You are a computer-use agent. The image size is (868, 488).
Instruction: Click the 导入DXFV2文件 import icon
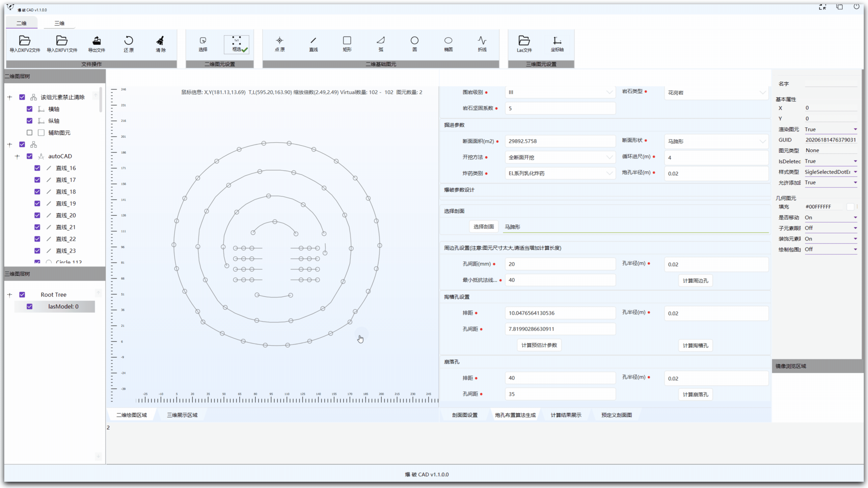25,41
